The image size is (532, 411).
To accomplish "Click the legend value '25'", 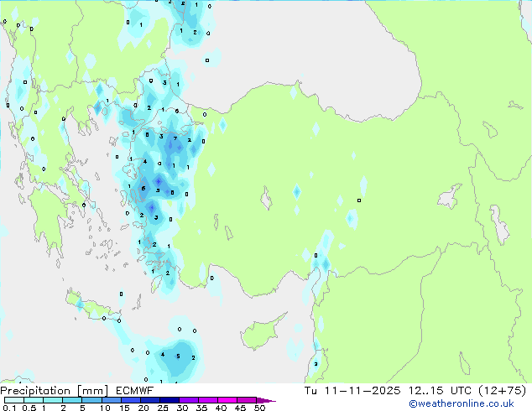I will point(163,408).
